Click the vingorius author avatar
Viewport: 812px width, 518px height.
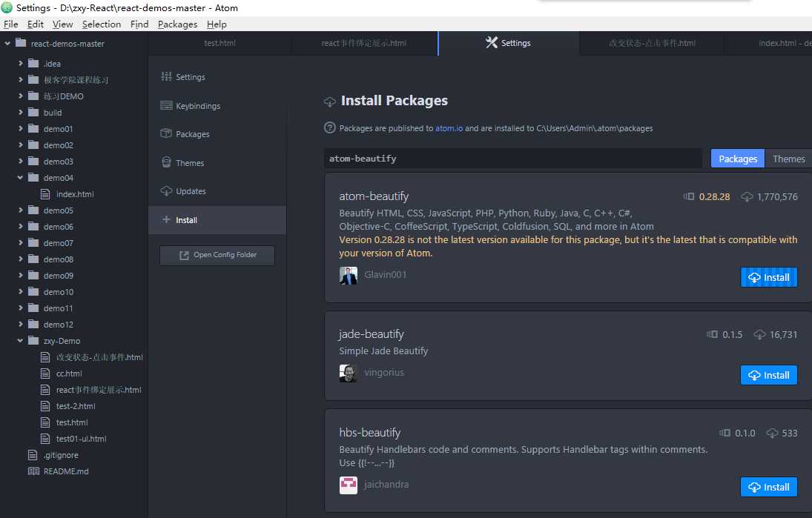point(348,373)
